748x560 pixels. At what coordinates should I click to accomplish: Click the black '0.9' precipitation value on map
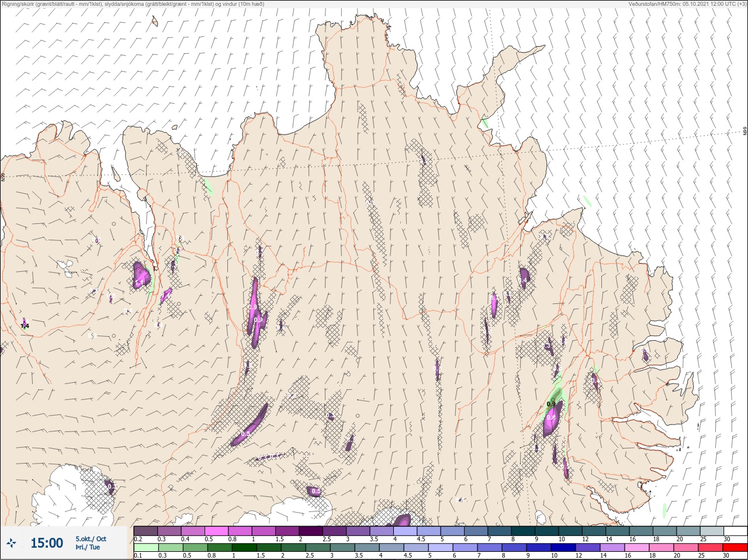pos(551,404)
